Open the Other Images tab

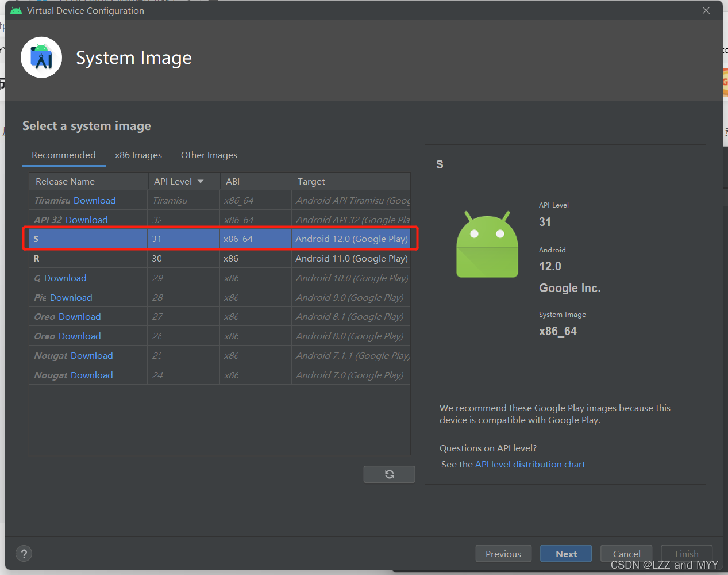tap(209, 155)
